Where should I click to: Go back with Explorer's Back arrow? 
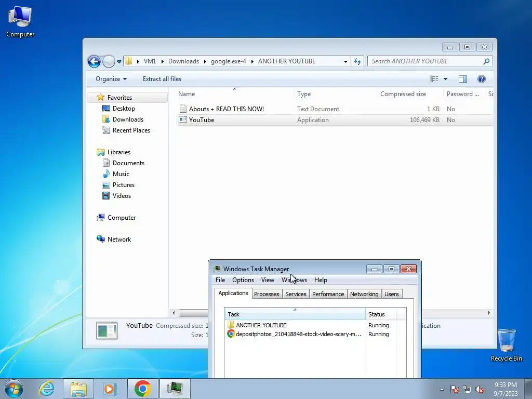click(x=94, y=61)
